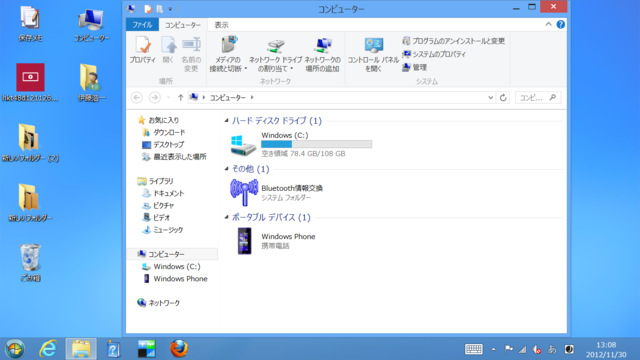Open コントロール パネルを開く

(373, 54)
